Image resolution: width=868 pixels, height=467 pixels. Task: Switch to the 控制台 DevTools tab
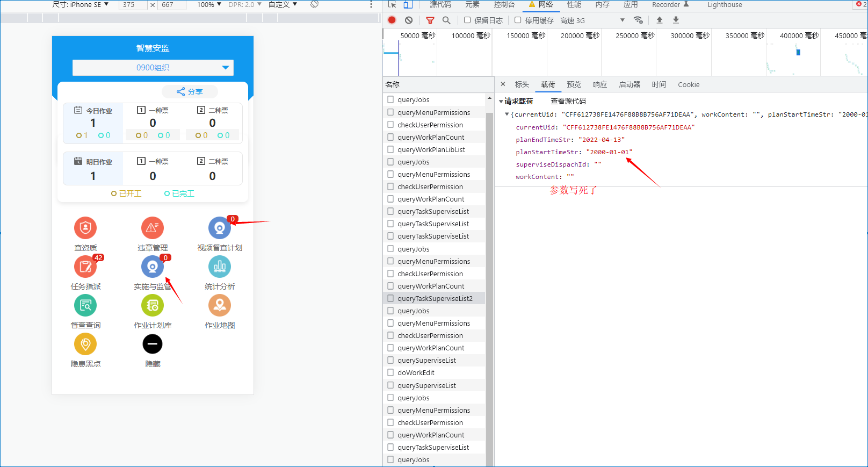click(x=504, y=5)
